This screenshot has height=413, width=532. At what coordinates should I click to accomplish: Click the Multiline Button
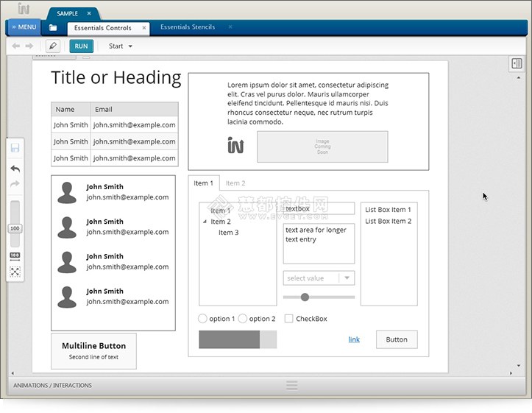(x=93, y=351)
